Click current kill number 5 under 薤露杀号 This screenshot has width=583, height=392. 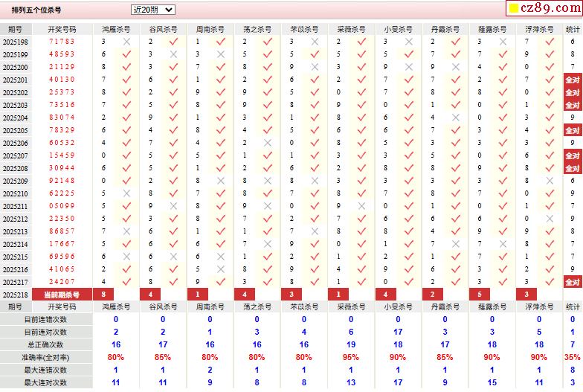point(479,295)
